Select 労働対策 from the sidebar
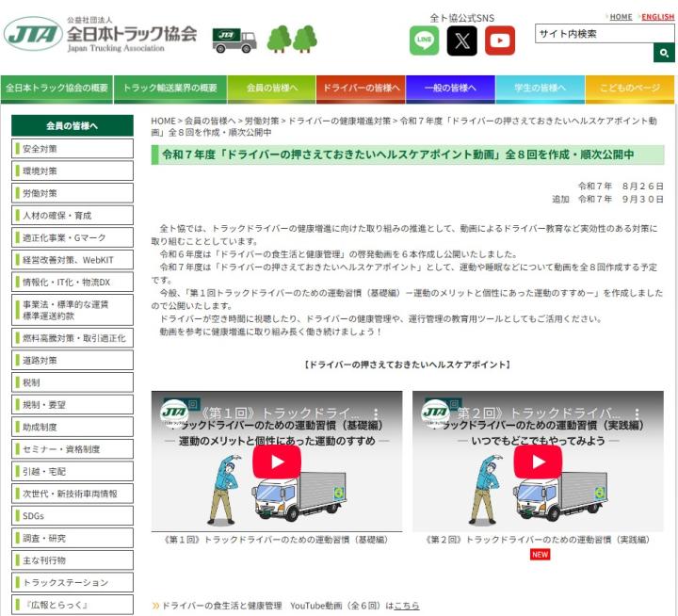The width and height of the screenshot is (678, 616). pyautogui.click(x=40, y=193)
